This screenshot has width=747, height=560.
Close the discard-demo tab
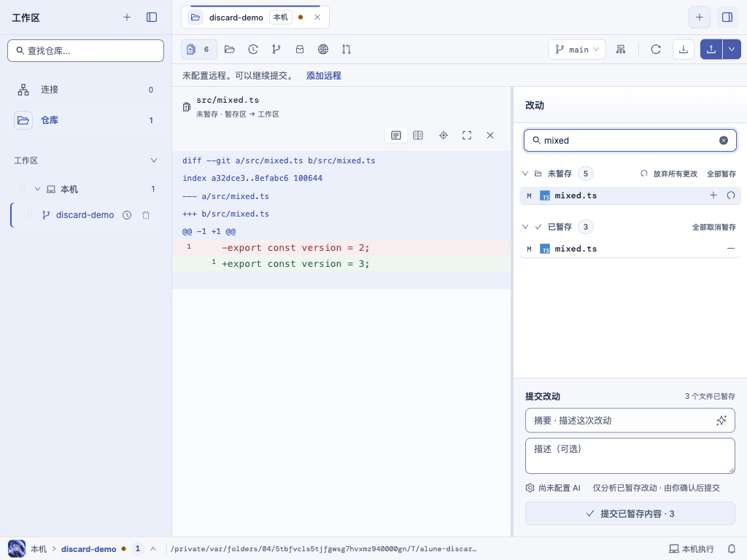coord(317,17)
